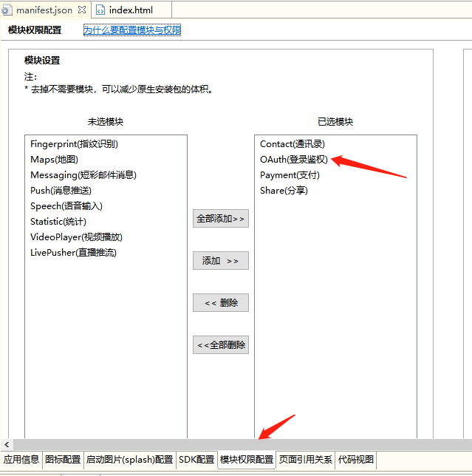Open the 图标配置 bottom tab
The image size is (472, 476).
[63, 460]
